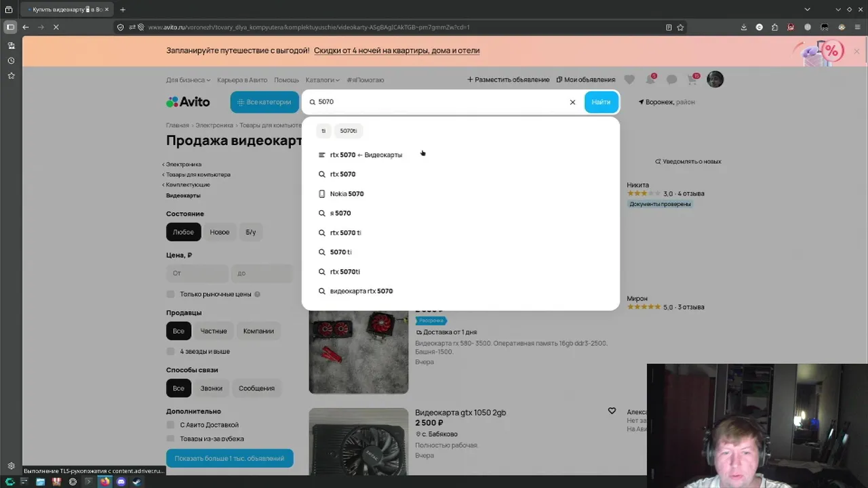Open terminal from taskbar
Screen dimensions: 868x488
click(x=89, y=482)
